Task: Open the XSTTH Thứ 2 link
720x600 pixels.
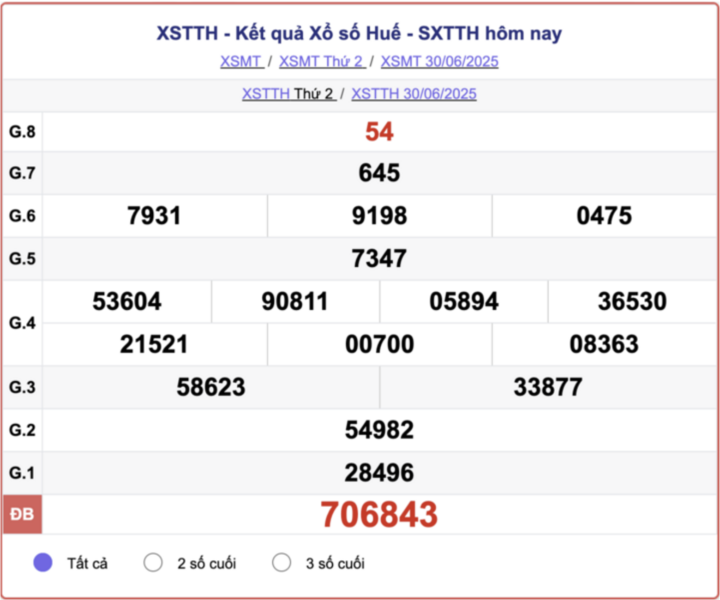Action: (x=289, y=94)
